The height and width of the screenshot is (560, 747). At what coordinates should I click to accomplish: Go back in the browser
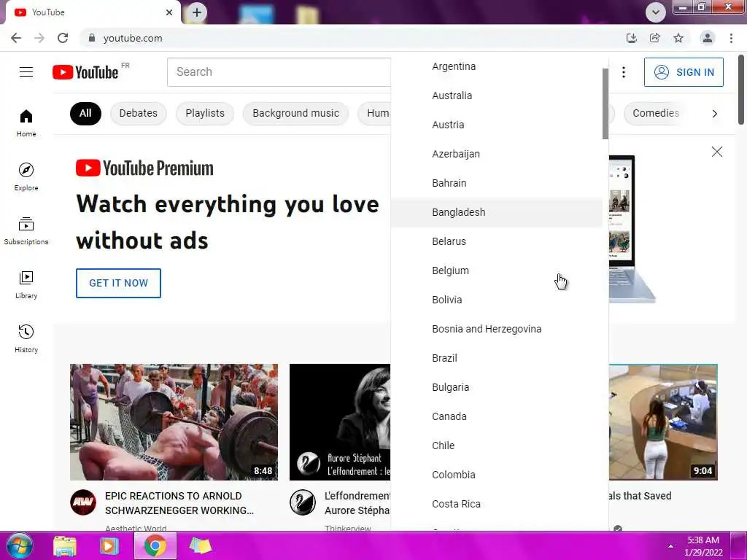[x=16, y=38]
